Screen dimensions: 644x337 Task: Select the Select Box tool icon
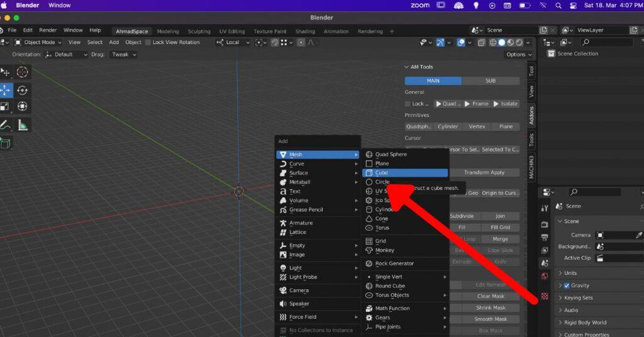click(x=5, y=72)
